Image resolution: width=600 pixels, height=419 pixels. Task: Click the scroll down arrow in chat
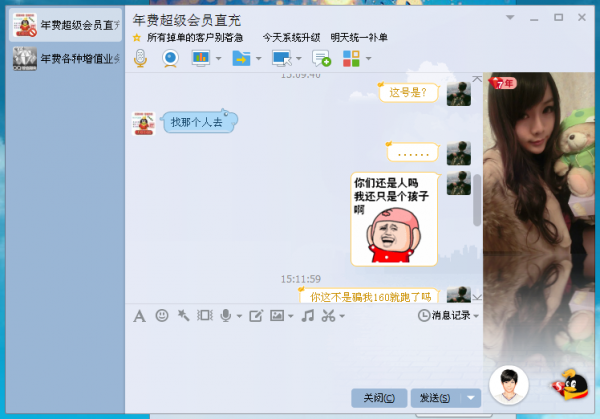point(477,297)
